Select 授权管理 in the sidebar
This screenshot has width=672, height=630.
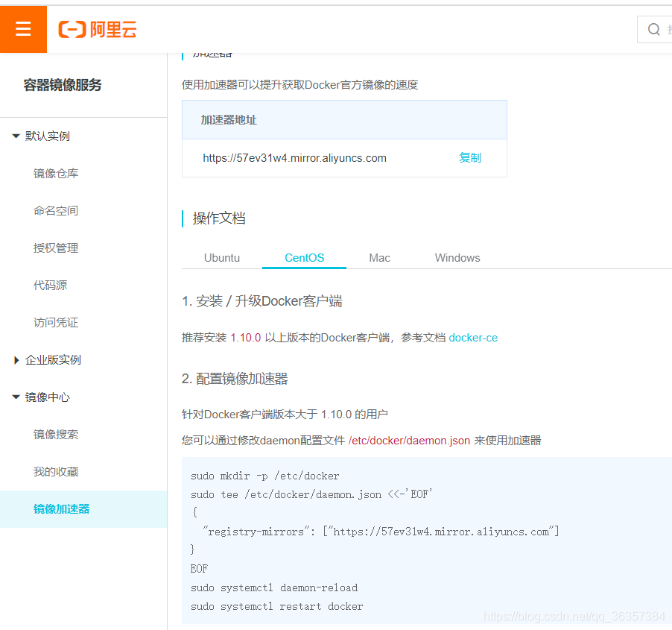tap(55, 248)
